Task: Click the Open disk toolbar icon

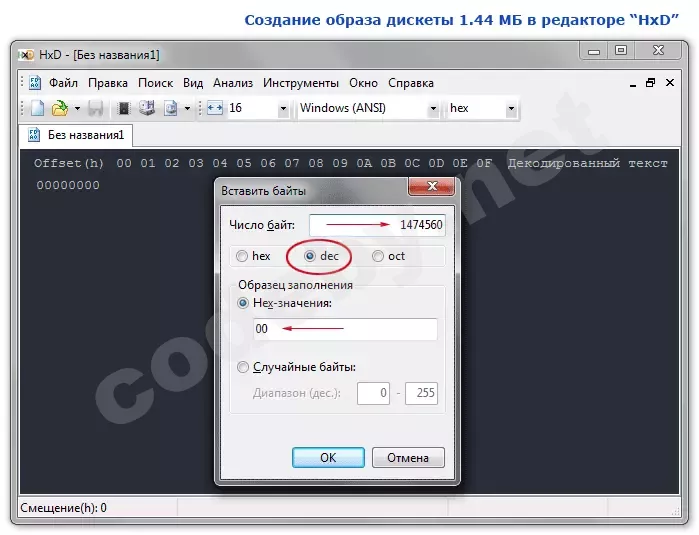Action: click(147, 108)
